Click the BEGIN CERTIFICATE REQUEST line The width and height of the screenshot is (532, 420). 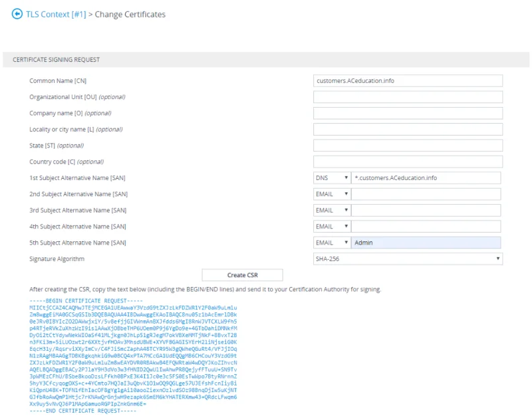tap(86, 301)
